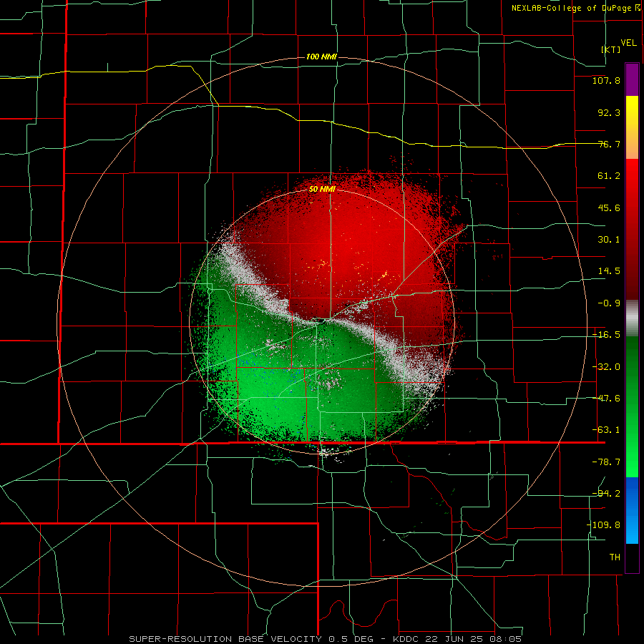Viewport: 644px width, 644px height.
Task: Select the 61.2 velocity scale value
Action: 609,176
